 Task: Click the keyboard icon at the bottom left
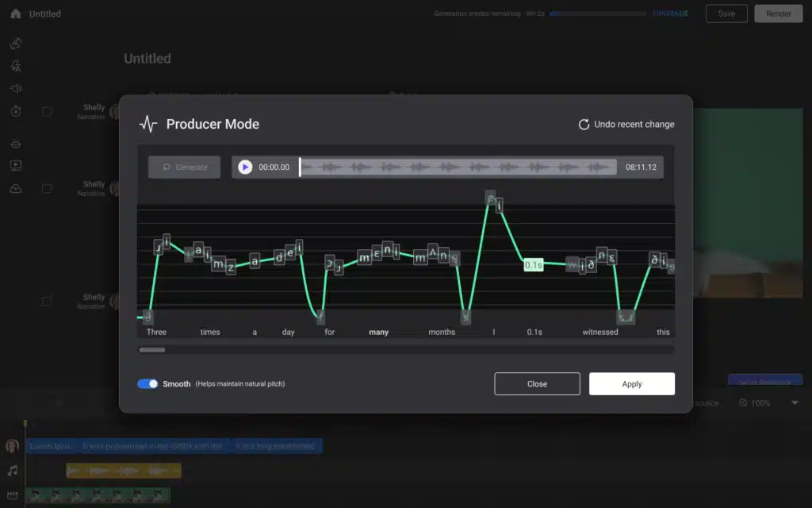click(12, 495)
